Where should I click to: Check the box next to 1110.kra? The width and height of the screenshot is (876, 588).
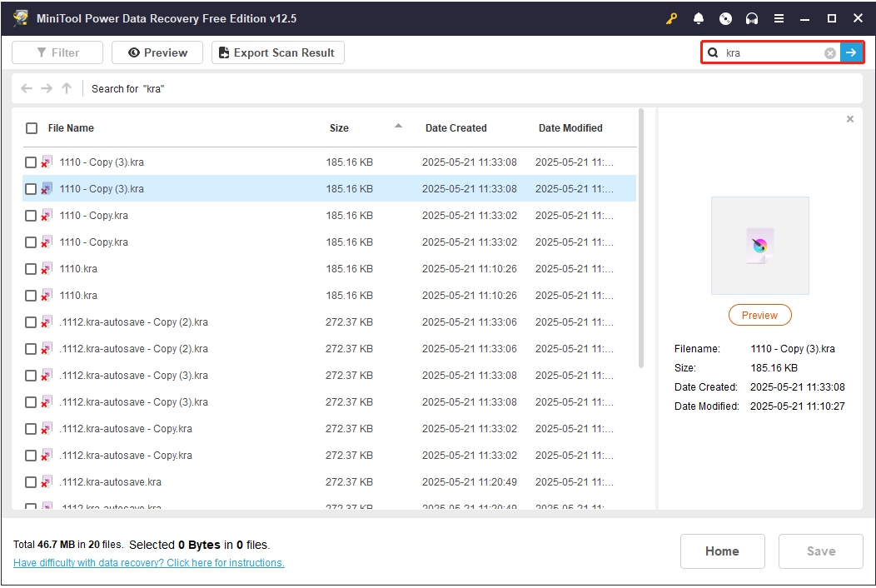pyautogui.click(x=31, y=268)
